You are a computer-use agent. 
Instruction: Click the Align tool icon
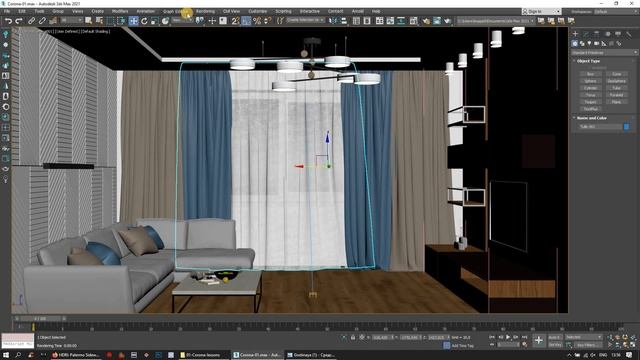click(344, 21)
